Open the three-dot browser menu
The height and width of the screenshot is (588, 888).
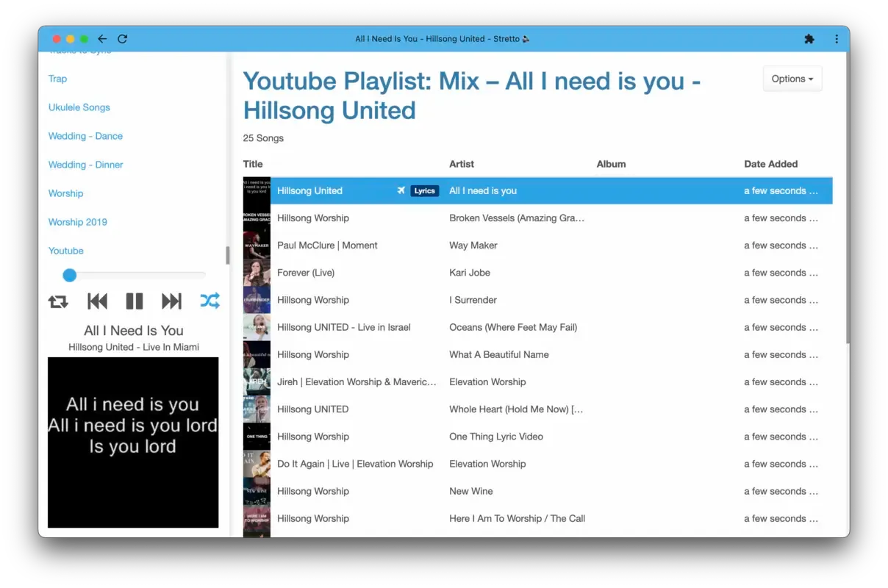(x=837, y=39)
